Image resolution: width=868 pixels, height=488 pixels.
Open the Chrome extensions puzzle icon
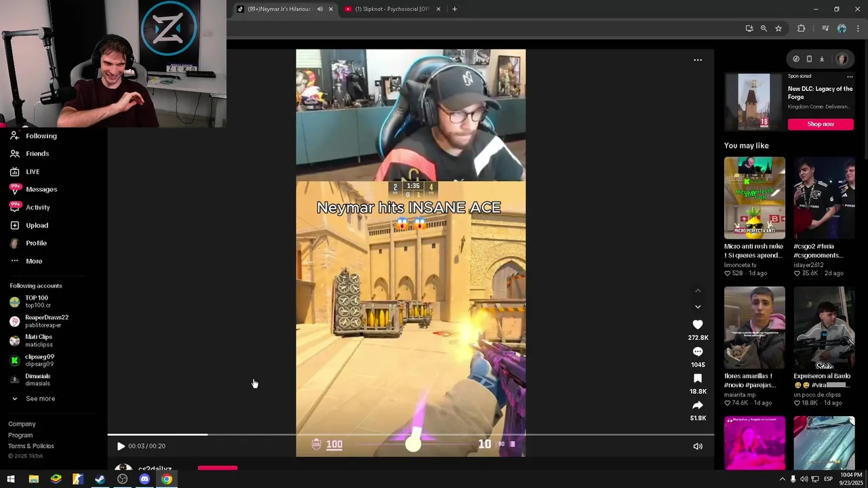point(802,28)
